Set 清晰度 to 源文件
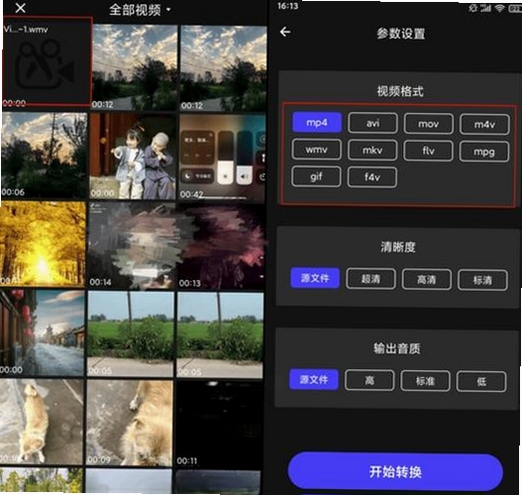Screen dimensions: 522x495 tap(315, 278)
